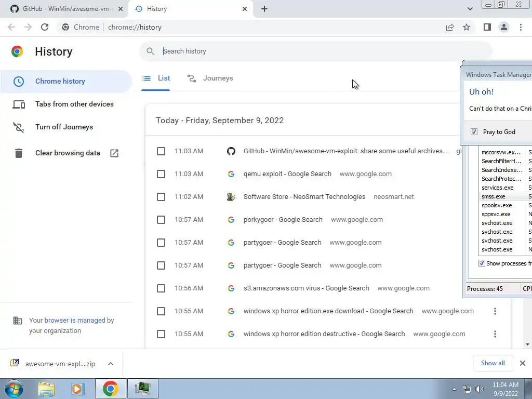Screen dimensions: 532x399
Task: Open a new tab with plus button
Action: [264, 9]
